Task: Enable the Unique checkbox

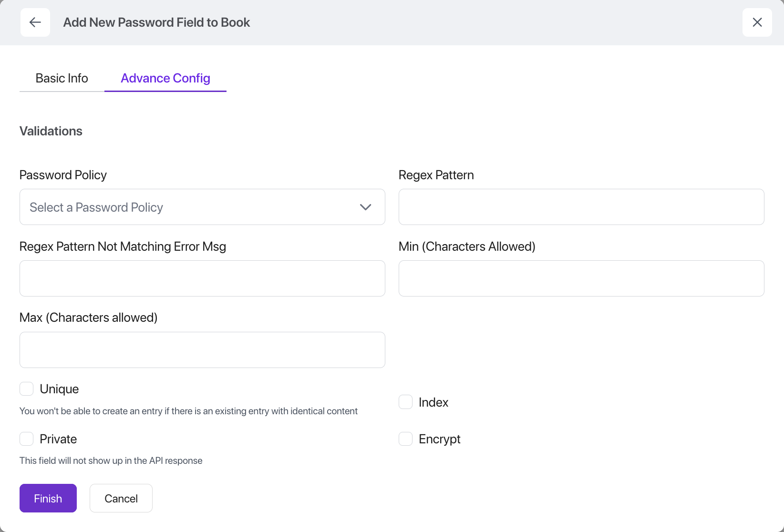Action: click(x=27, y=389)
